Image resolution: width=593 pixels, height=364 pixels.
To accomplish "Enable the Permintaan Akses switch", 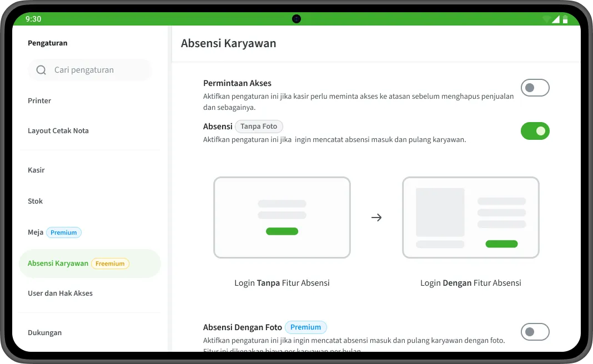I will (535, 88).
